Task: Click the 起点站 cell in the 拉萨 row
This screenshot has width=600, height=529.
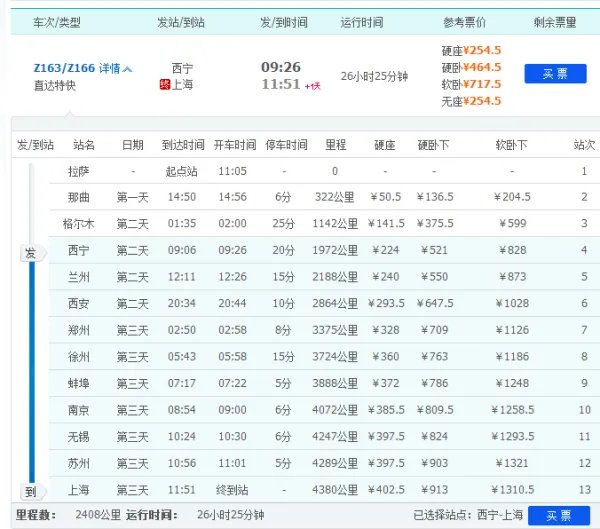Action: [181, 171]
